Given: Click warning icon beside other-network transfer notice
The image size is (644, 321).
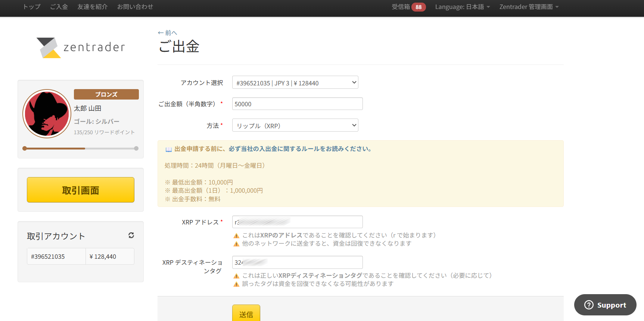Looking at the screenshot, I should [236, 244].
